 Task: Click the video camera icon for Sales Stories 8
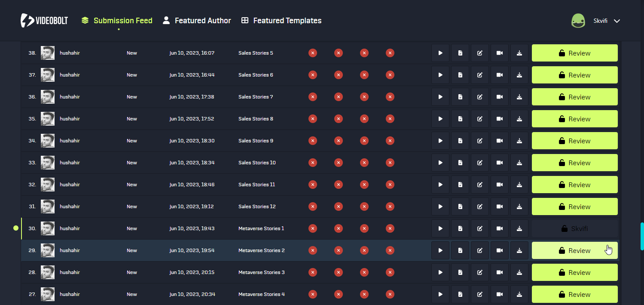coord(500,119)
